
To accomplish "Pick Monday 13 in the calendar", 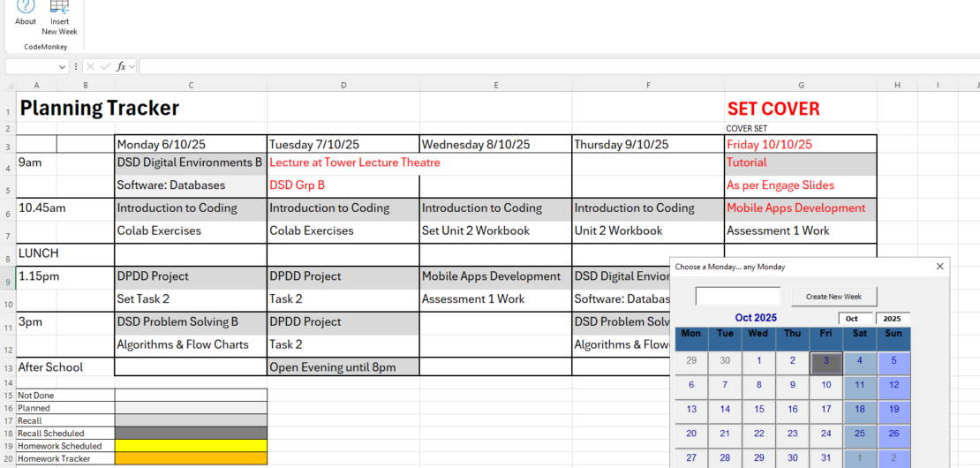I will point(691,410).
